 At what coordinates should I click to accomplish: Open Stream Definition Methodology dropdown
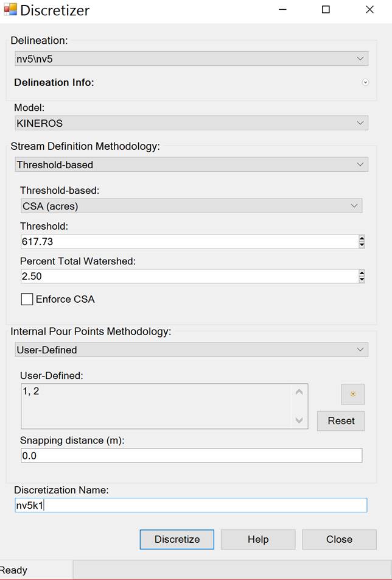191,164
